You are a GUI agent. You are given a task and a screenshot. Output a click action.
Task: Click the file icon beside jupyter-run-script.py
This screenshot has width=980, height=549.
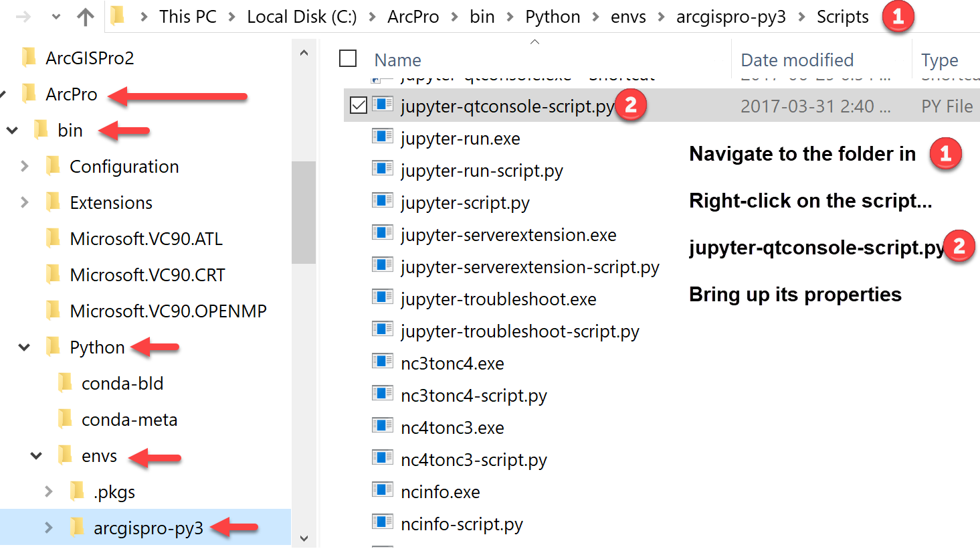point(383,169)
